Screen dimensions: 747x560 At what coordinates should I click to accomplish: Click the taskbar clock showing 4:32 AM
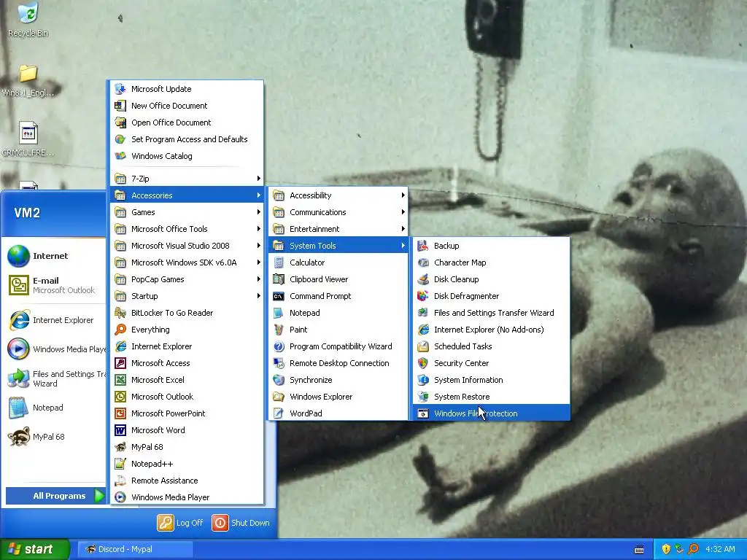point(720,549)
